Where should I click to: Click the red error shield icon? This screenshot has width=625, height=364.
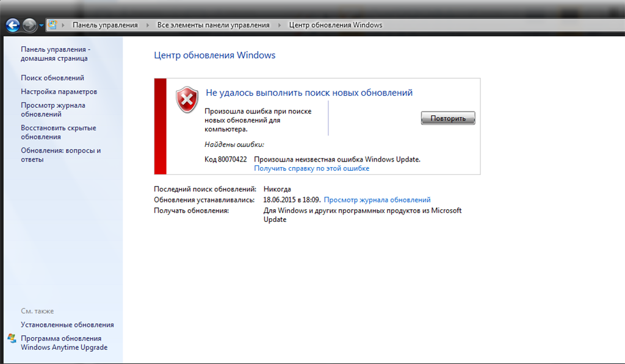click(187, 99)
